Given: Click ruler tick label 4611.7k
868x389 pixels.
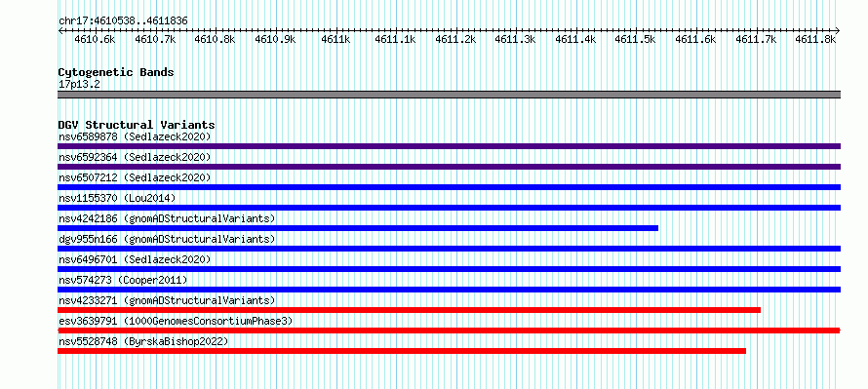Looking at the screenshot, I should point(756,39).
